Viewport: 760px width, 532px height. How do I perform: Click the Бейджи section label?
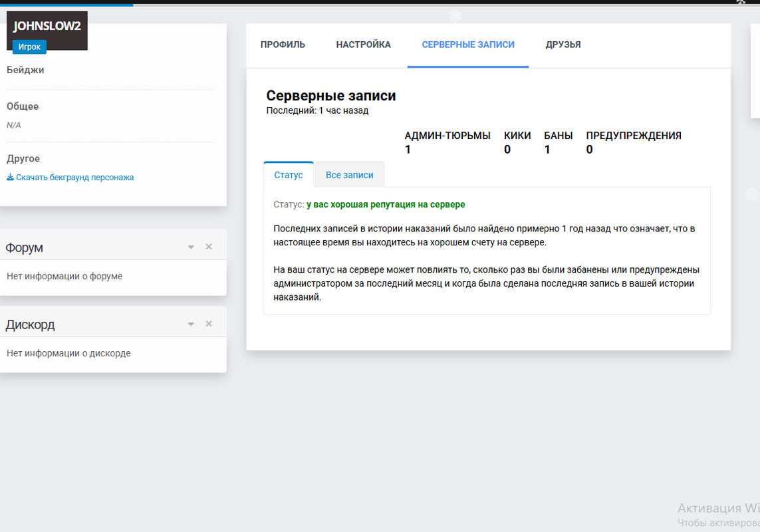click(x=25, y=70)
